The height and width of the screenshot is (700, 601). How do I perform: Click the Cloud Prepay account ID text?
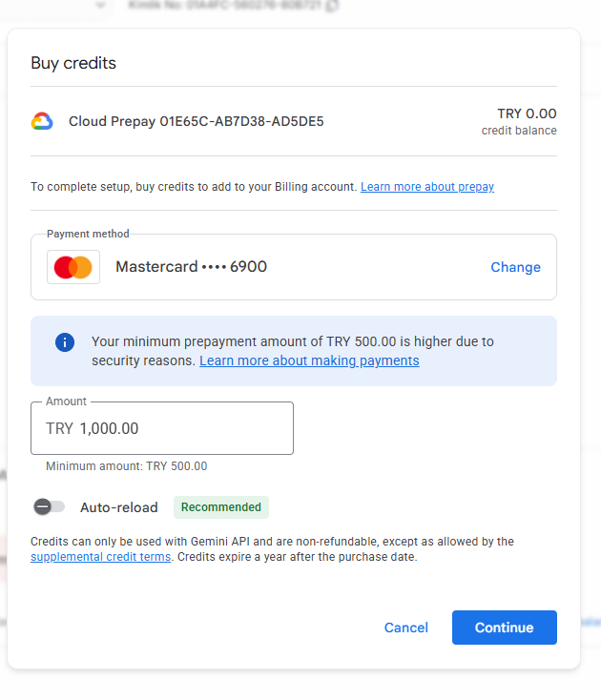pyautogui.click(x=196, y=121)
